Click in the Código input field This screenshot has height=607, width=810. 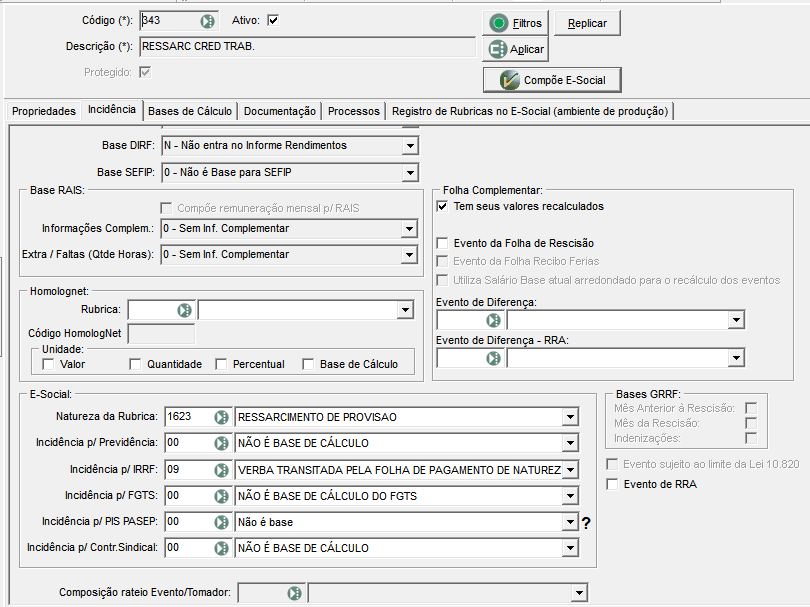[x=170, y=21]
